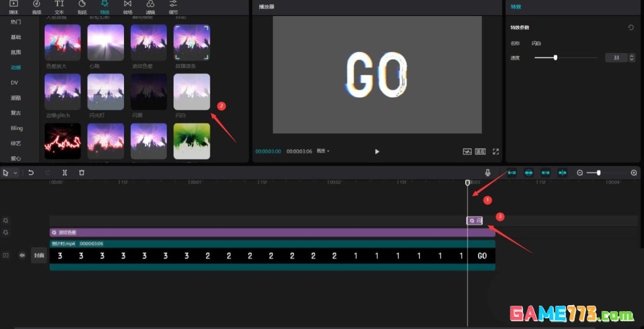The width and height of the screenshot is (644, 329).
Task: Open the 转场 transitions panel
Action: 128,6
